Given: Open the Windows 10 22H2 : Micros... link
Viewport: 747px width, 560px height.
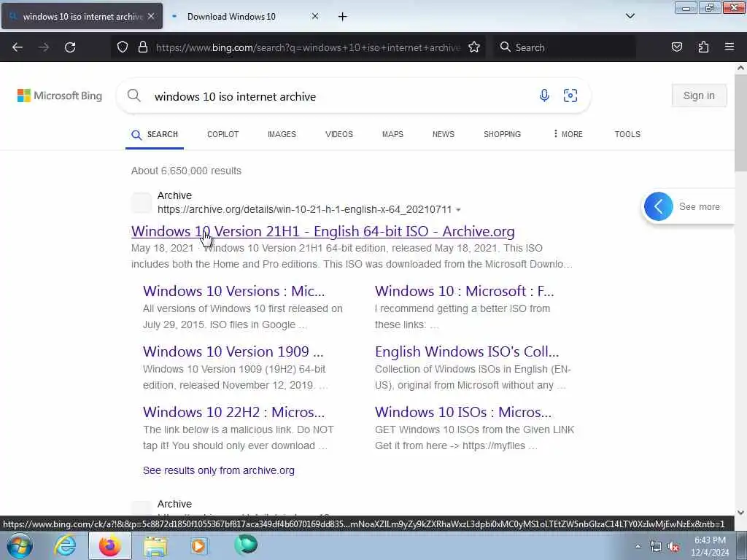Looking at the screenshot, I should [233, 412].
